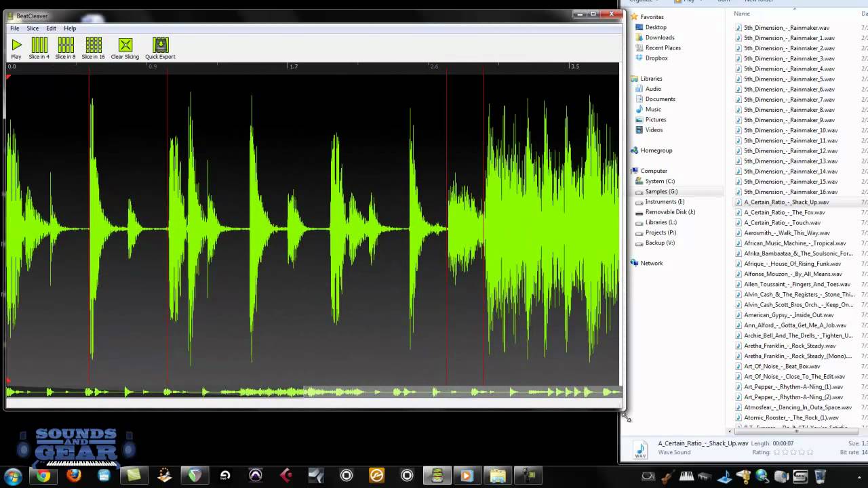Open the Pictures library
Viewport: 868px width, 488px height.
[656, 119]
